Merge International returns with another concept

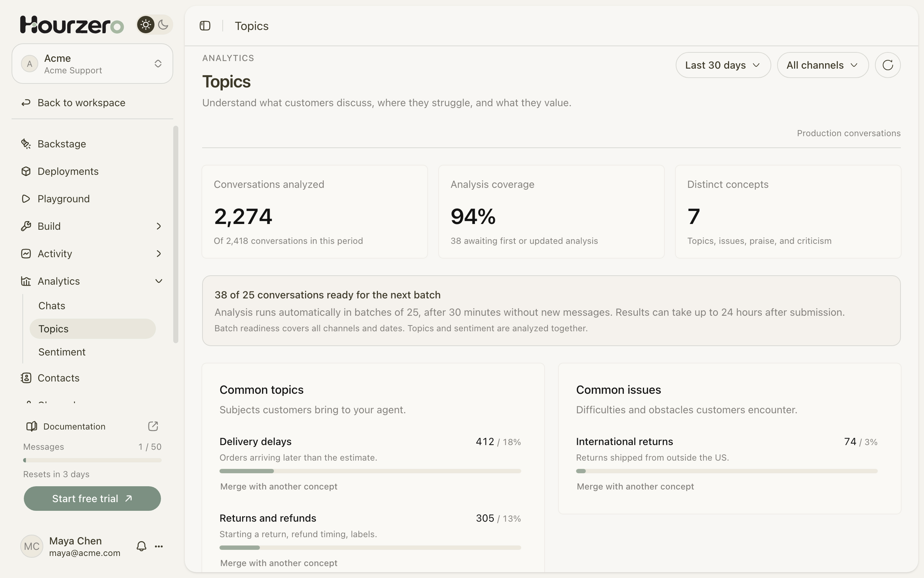(635, 486)
